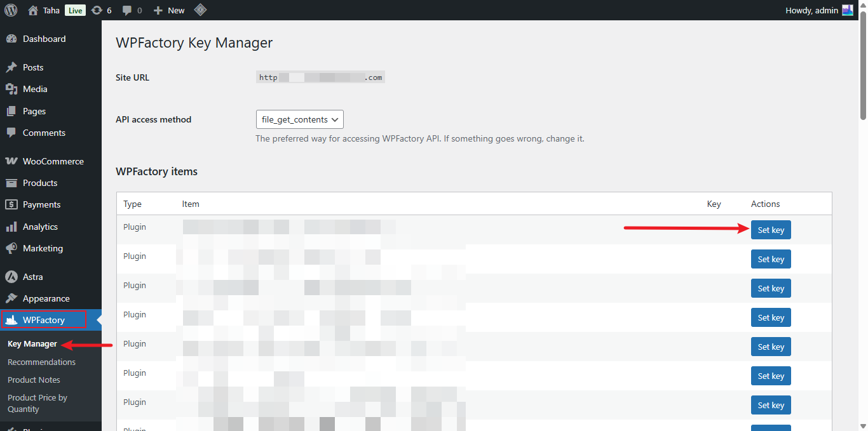Click the Dashboard gauge icon
The width and height of the screenshot is (868, 431).
(x=11, y=39)
